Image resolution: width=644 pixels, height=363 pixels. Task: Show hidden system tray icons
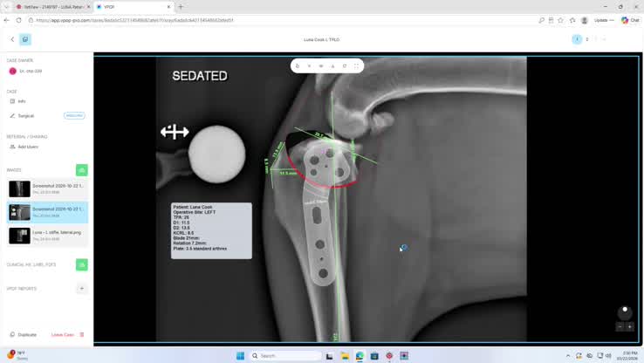click(568, 356)
